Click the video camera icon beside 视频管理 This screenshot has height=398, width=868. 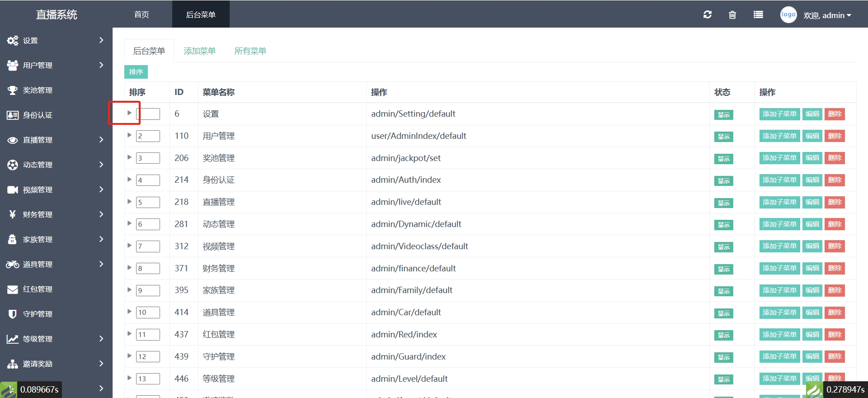12,190
